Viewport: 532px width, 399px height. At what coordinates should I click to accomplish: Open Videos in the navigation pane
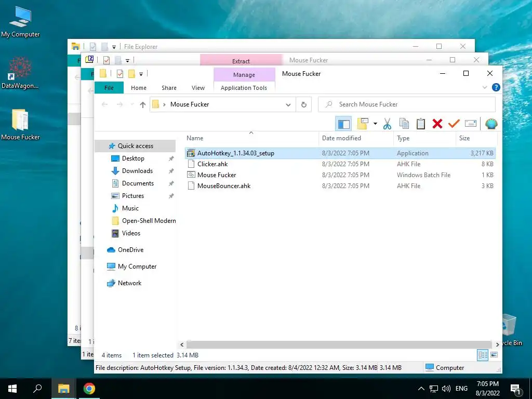(x=131, y=233)
